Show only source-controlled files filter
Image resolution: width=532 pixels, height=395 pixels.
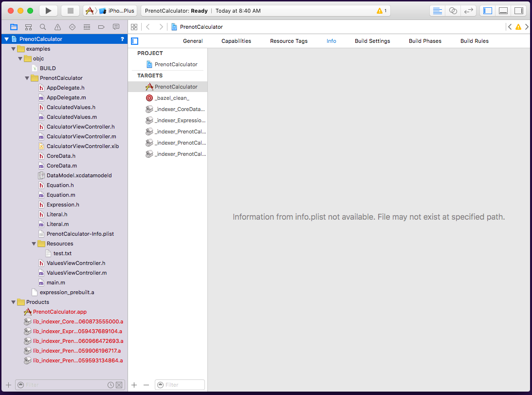pos(119,385)
